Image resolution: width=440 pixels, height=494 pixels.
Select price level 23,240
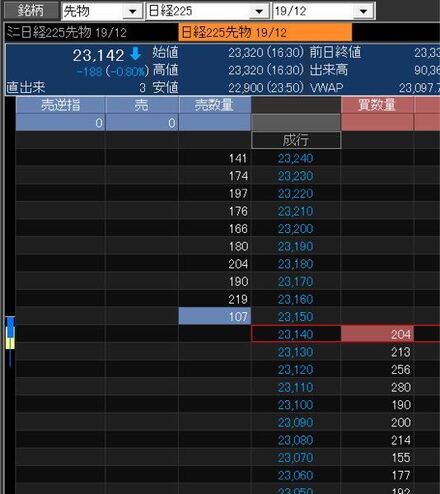296,158
